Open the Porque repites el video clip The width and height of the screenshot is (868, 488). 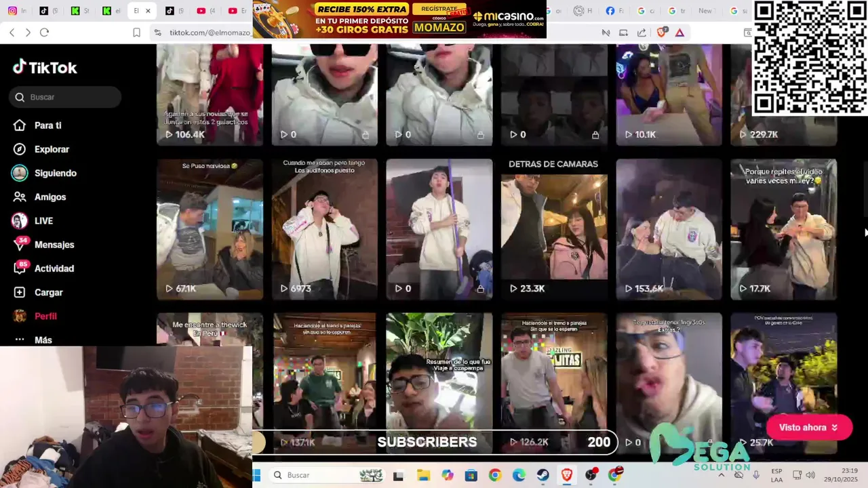coord(783,229)
